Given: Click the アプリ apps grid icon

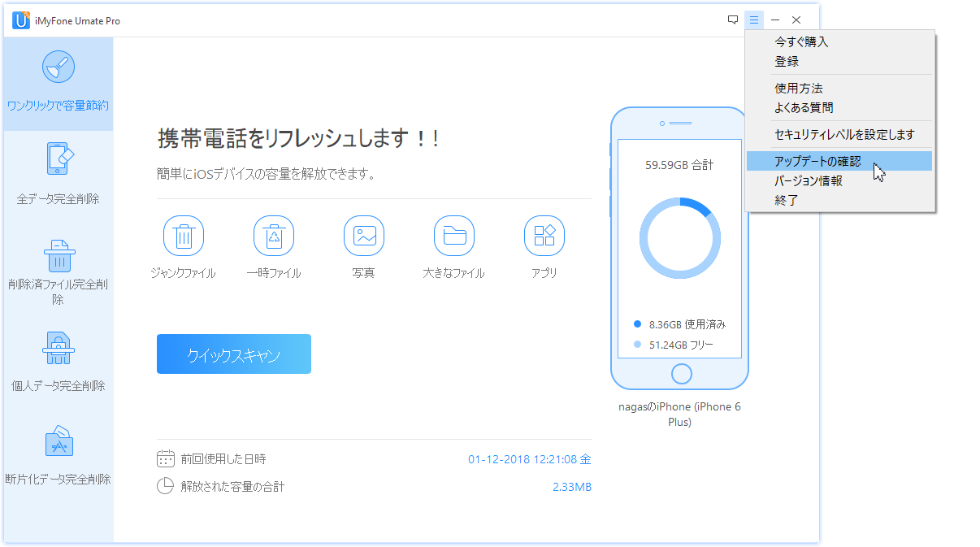Looking at the screenshot, I should 544,236.
